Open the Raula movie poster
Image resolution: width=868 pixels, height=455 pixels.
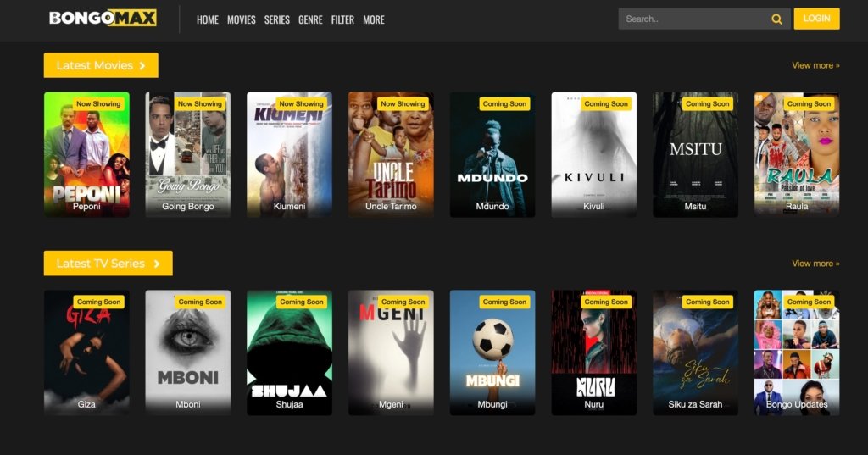797,154
